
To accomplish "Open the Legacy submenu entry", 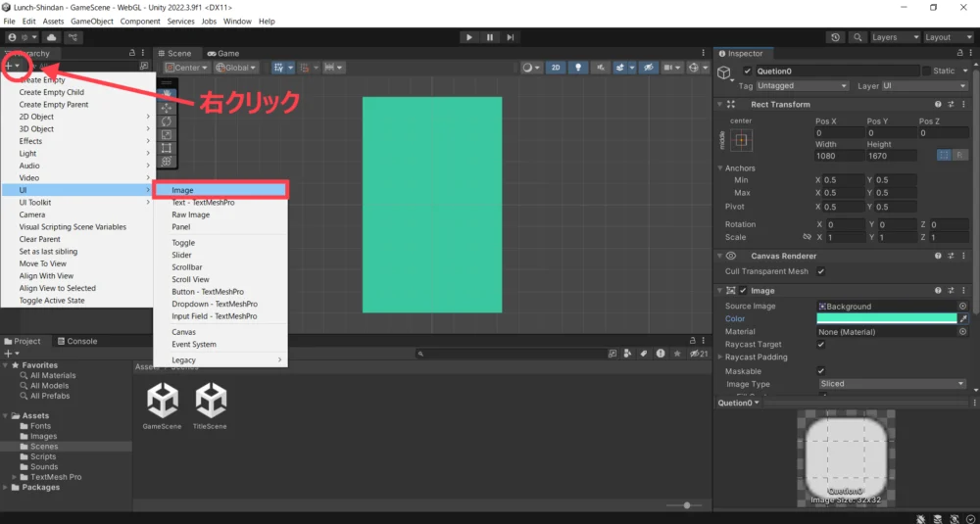I will pos(220,360).
